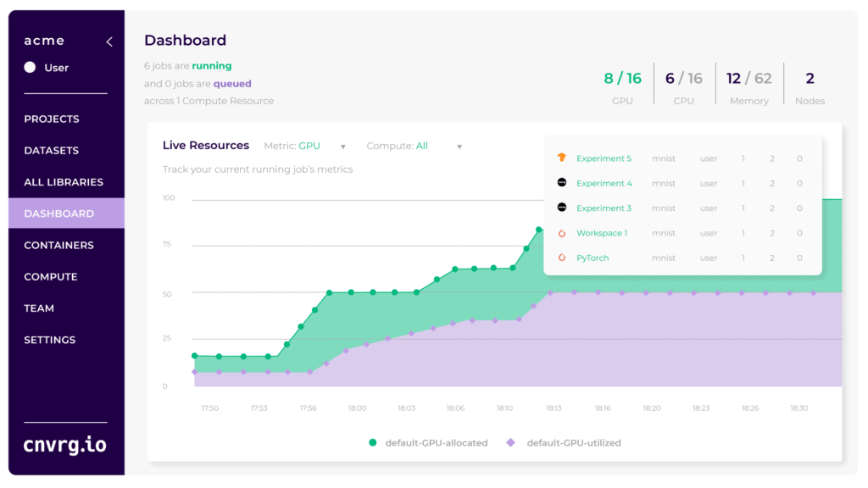Open the Workspace 1 link
The image size is (868, 488).
click(602, 233)
